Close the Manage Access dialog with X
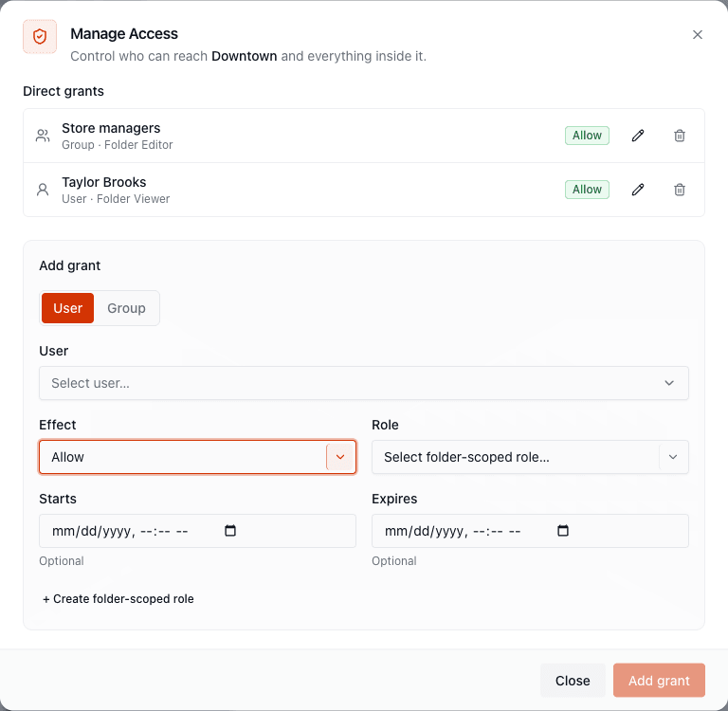This screenshot has height=711, width=728. click(697, 35)
